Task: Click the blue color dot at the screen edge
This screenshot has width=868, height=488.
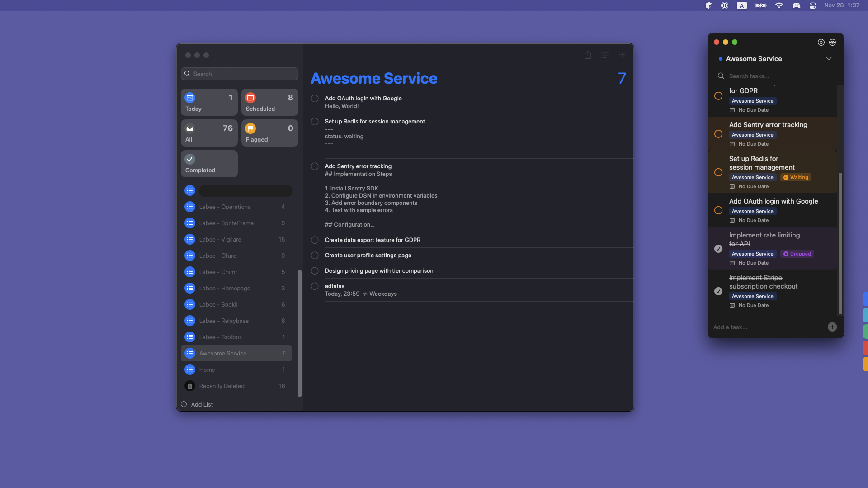Action: tap(865, 299)
